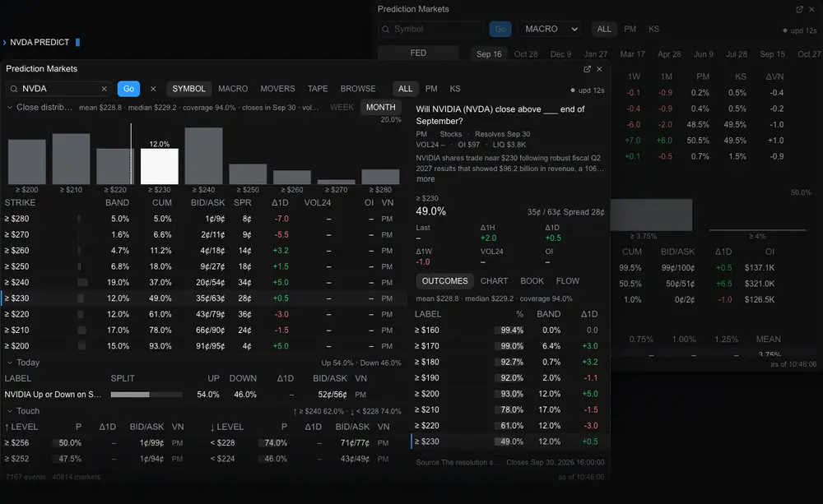Click the X icon right of the blue Go button
823x504 pixels.
tap(153, 89)
